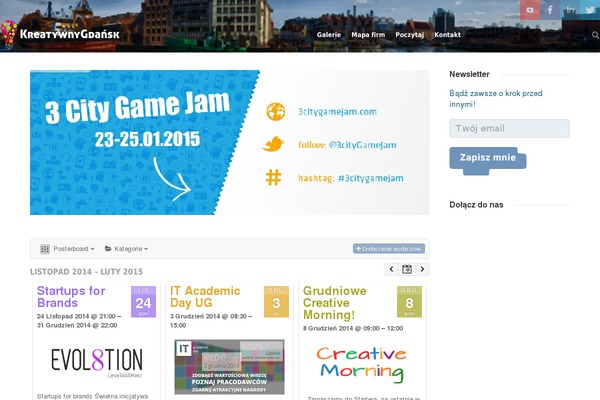This screenshot has width=600, height=400.
Task: Click LISTOPAD 2014 - LUTY 2015 label
Action: (86, 272)
